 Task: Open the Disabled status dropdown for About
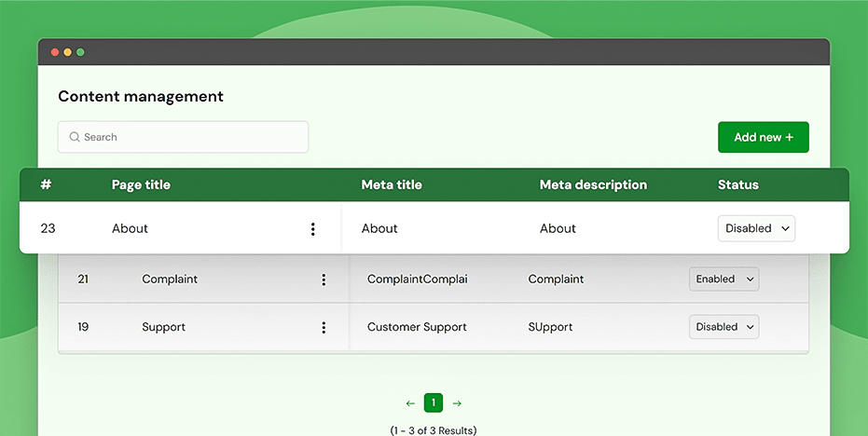tap(756, 228)
